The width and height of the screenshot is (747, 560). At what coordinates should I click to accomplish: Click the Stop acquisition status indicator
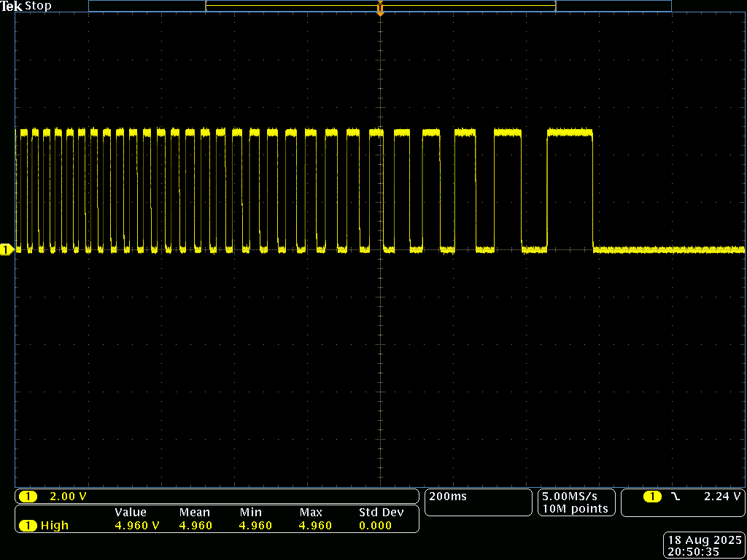click(x=39, y=7)
